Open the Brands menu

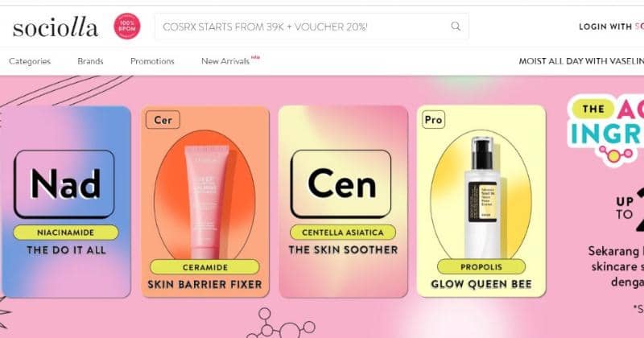point(90,61)
